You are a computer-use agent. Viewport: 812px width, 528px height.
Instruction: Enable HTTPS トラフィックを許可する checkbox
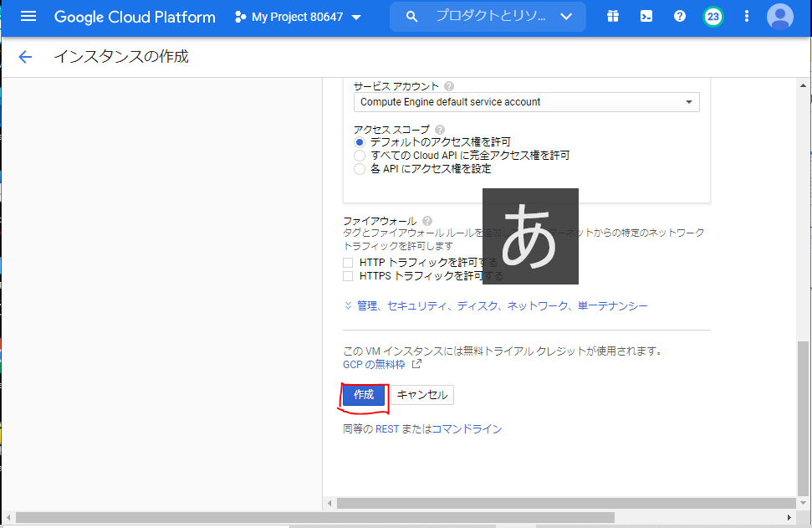click(348, 276)
